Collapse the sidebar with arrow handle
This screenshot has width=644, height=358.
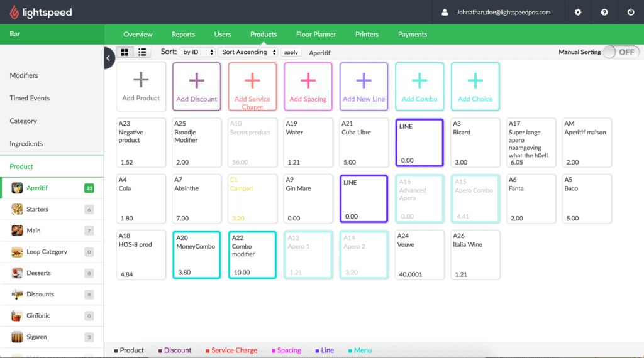(x=108, y=58)
